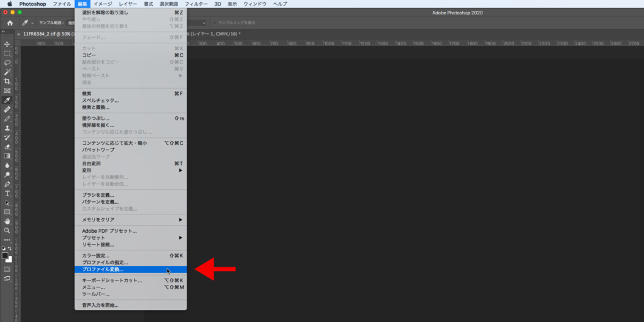Select the Crop tool
The height and width of the screenshot is (322, 644).
7,81
